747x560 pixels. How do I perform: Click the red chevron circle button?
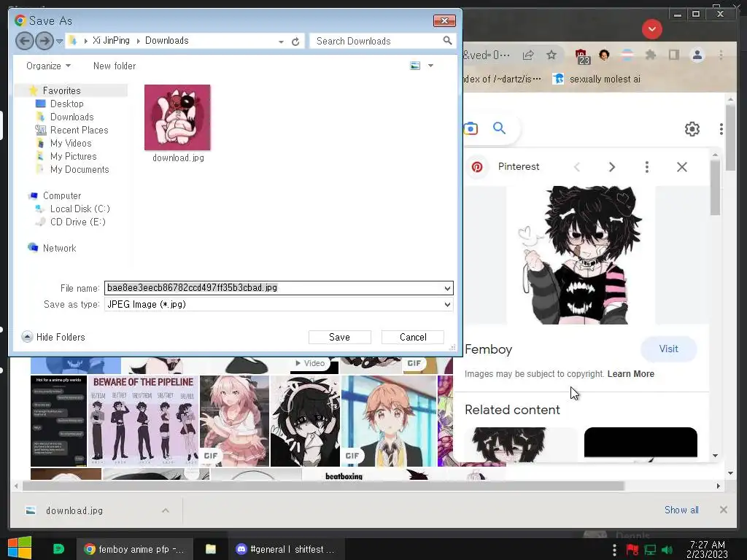pyautogui.click(x=651, y=29)
